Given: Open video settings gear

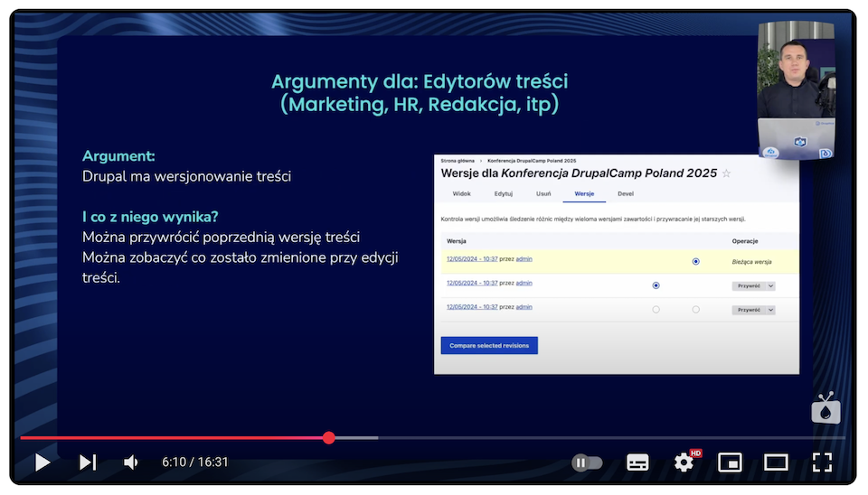Looking at the screenshot, I should point(684,462).
